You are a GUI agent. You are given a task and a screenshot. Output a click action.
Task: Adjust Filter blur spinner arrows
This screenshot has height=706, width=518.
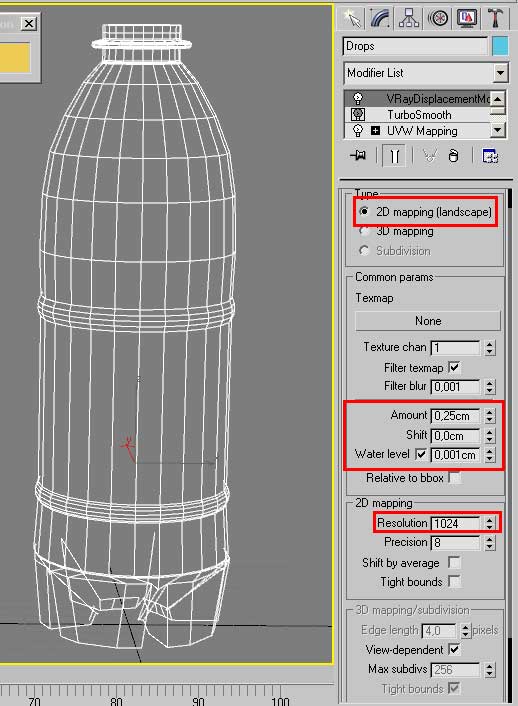point(490,387)
